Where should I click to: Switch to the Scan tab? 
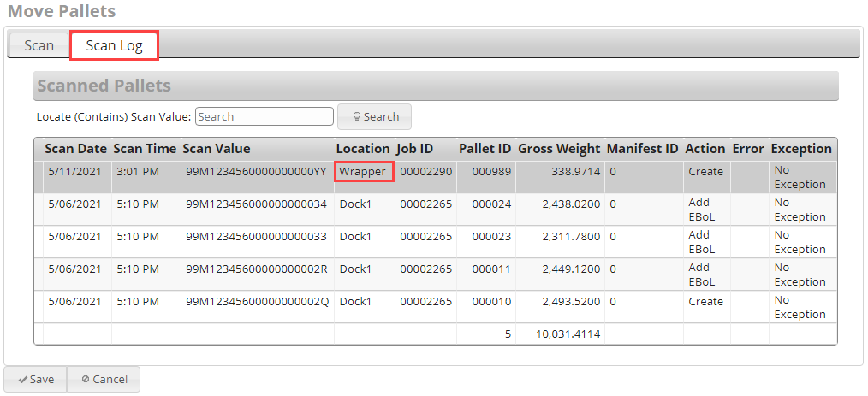[x=39, y=44]
